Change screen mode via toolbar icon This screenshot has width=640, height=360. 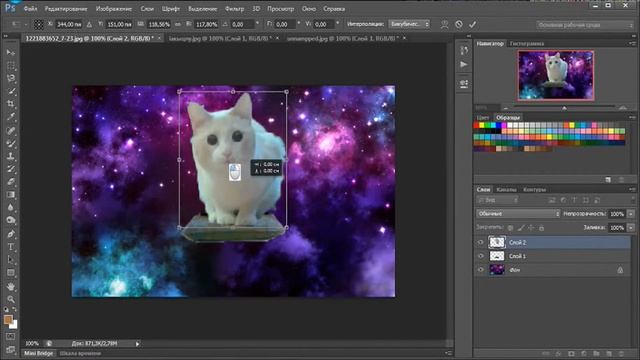tap(11, 349)
